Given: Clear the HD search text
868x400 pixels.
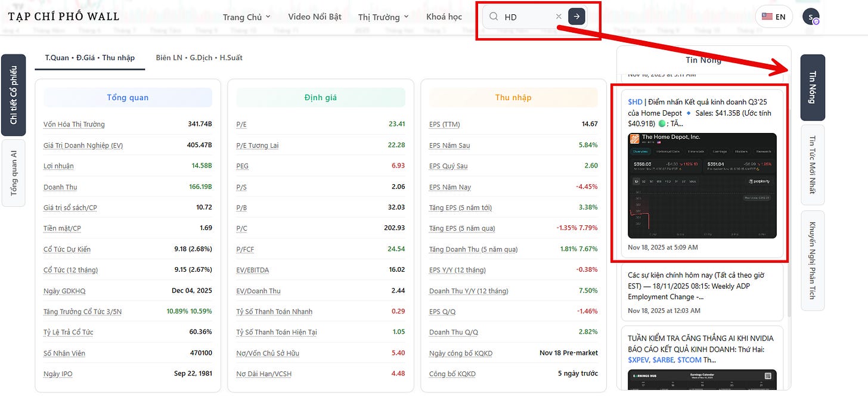Looking at the screenshot, I should click(559, 17).
